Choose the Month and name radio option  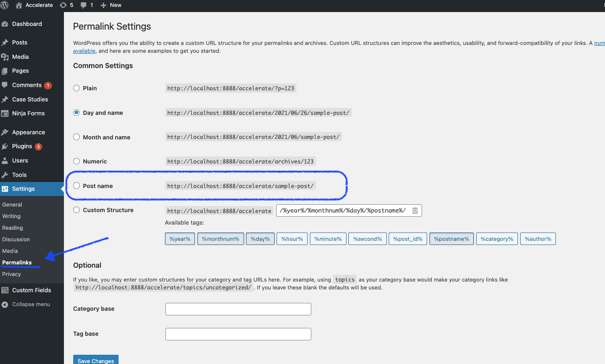pos(76,137)
